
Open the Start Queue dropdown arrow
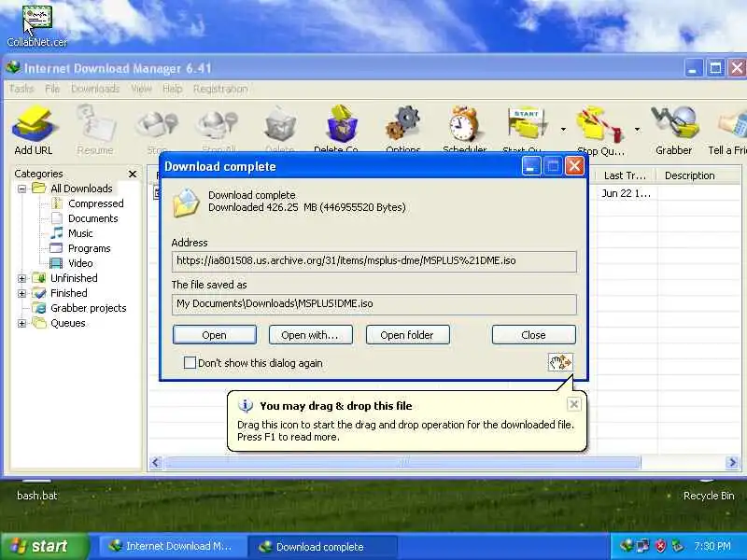[x=563, y=130]
